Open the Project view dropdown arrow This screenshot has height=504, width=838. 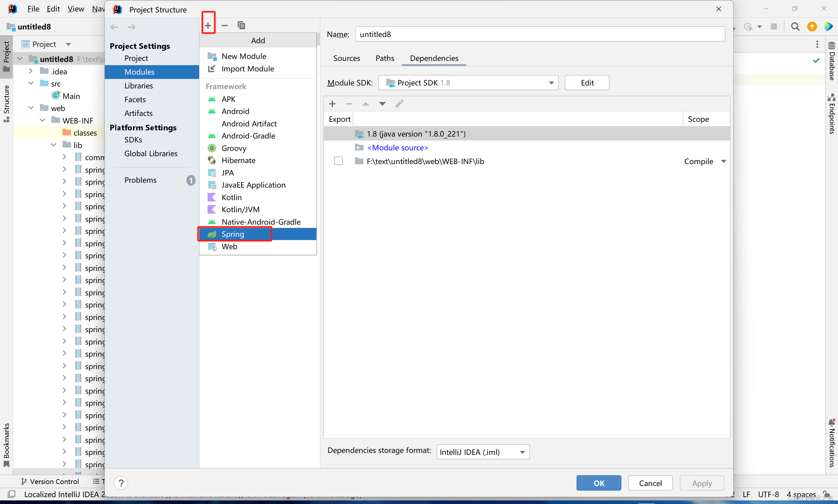coord(68,44)
